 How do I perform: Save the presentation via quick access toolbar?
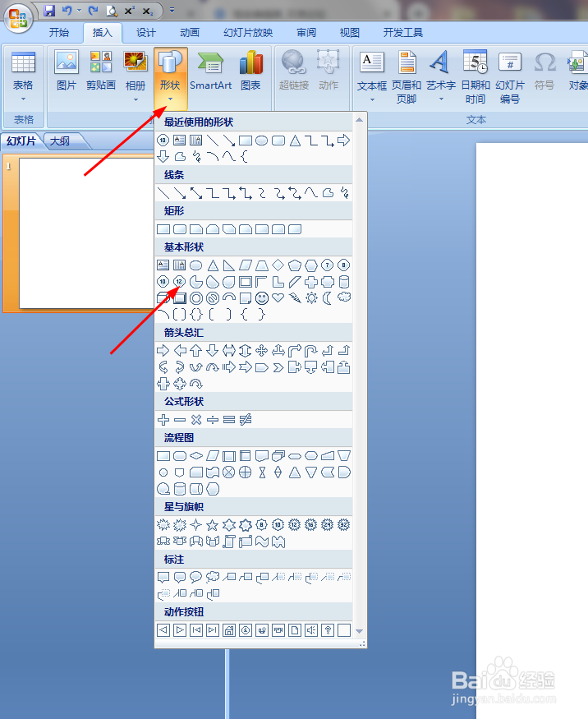click(49, 11)
